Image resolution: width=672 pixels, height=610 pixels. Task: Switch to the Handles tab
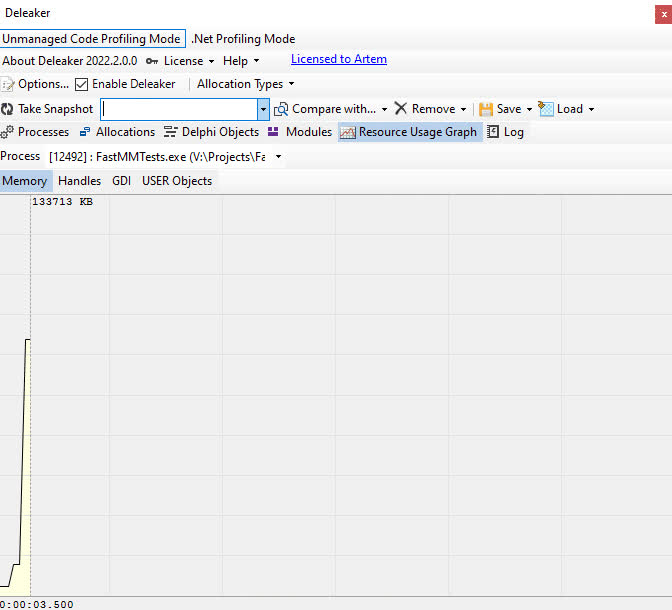(x=79, y=181)
